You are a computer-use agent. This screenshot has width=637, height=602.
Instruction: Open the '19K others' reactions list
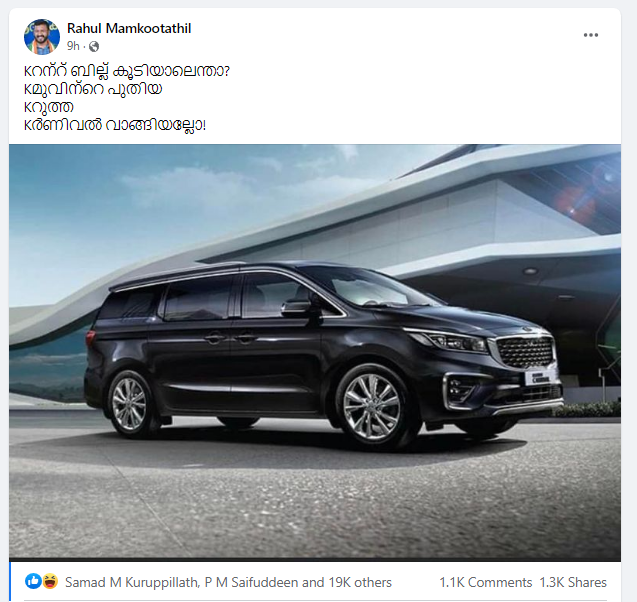(360, 582)
